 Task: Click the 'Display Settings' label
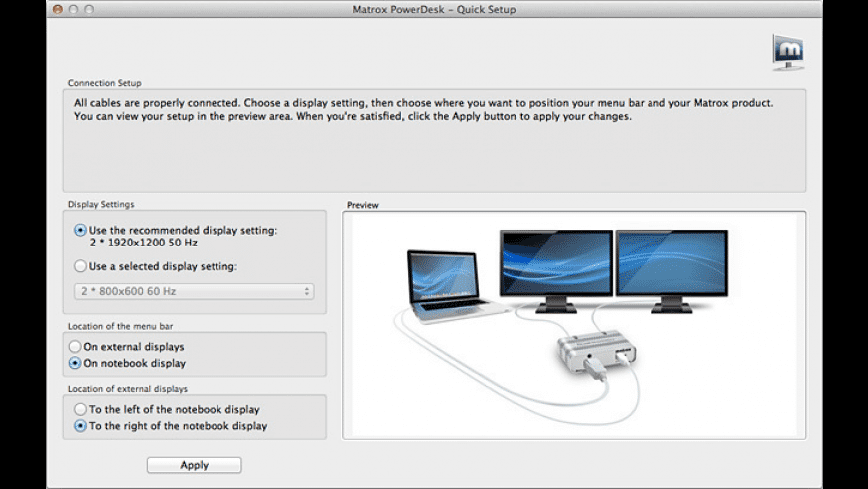click(101, 204)
